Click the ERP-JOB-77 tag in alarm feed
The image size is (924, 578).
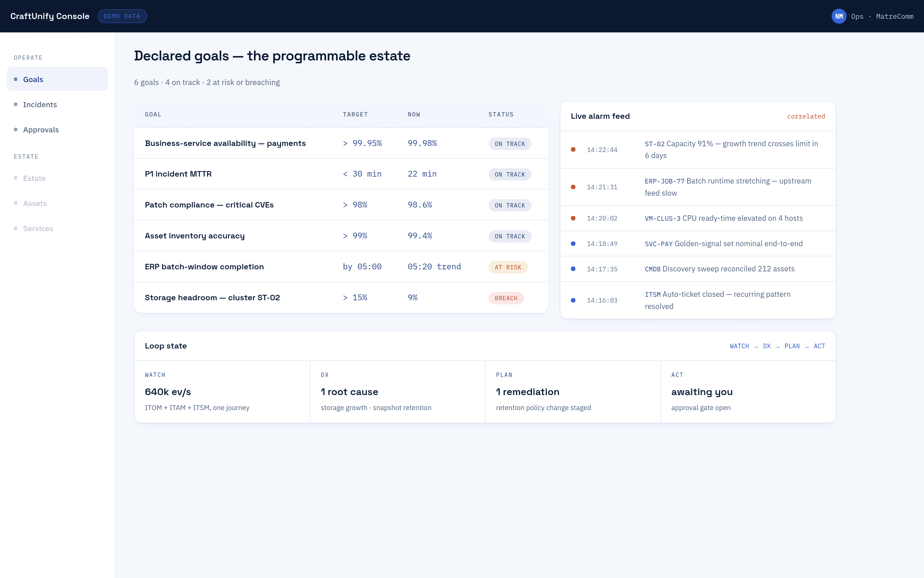point(664,181)
